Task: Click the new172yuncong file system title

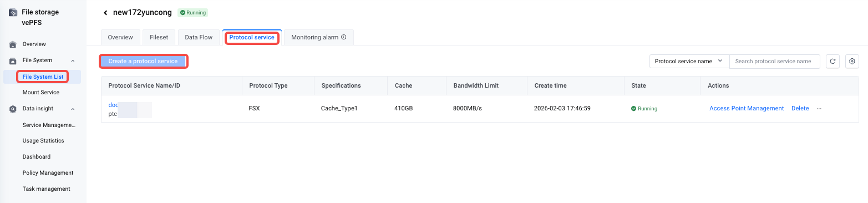Action: (143, 13)
